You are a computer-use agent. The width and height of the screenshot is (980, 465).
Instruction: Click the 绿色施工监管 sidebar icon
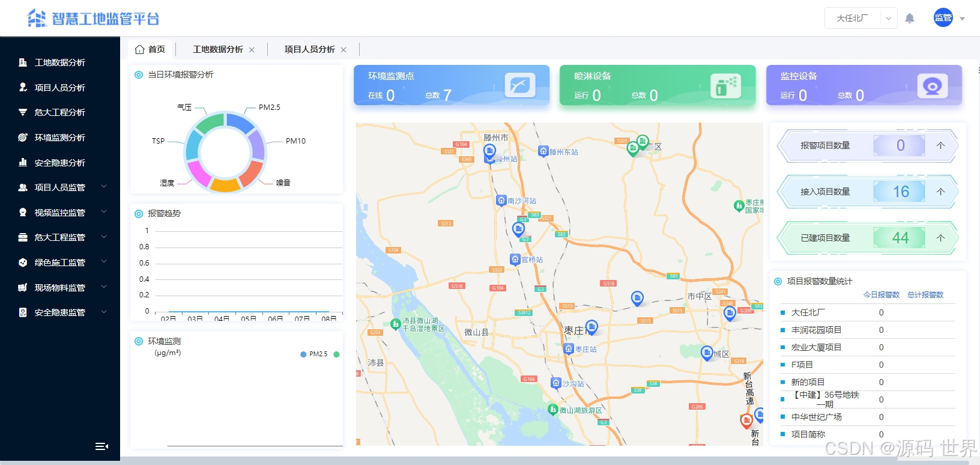pos(23,263)
